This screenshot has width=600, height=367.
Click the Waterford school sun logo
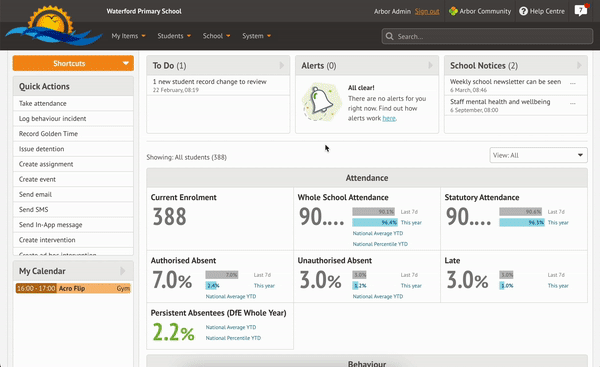tap(54, 26)
